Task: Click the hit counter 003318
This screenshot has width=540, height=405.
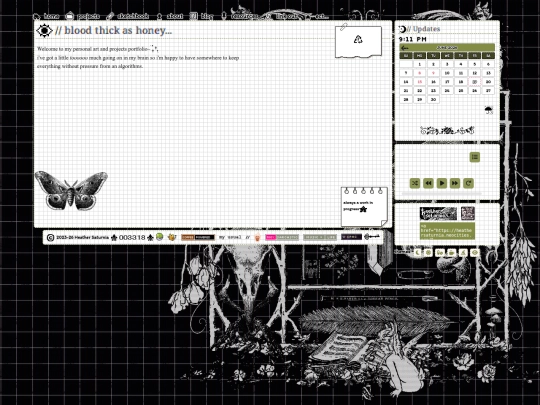Action: click(x=132, y=238)
